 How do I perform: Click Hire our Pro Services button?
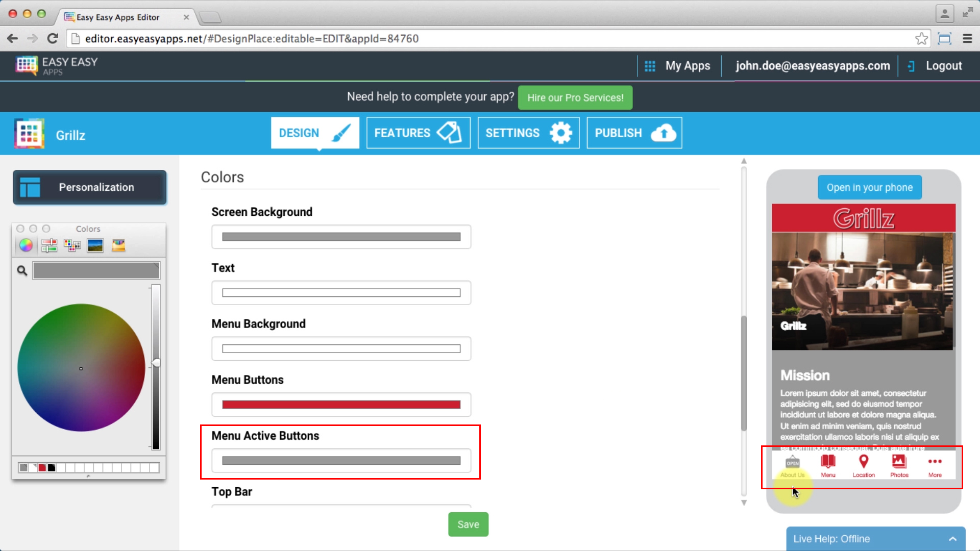(575, 97)
